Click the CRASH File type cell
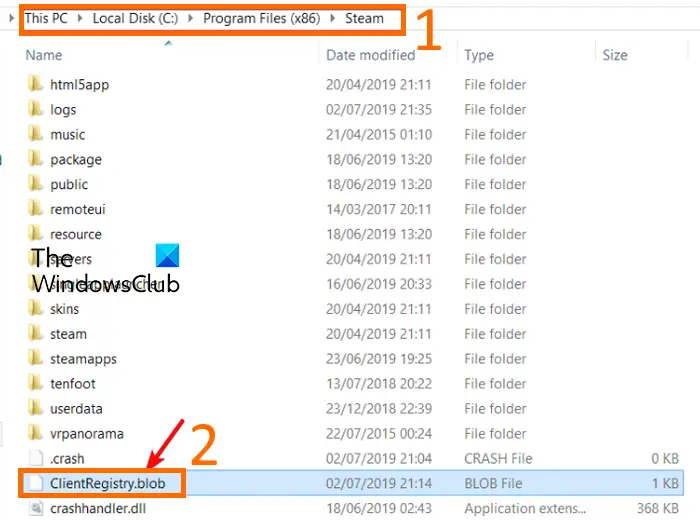 pos(498,458)
